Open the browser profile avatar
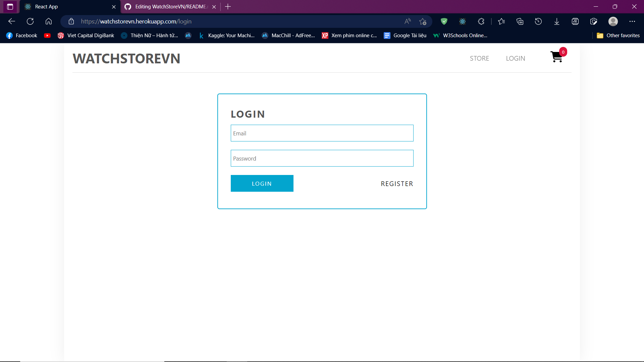 pos(613,21)
